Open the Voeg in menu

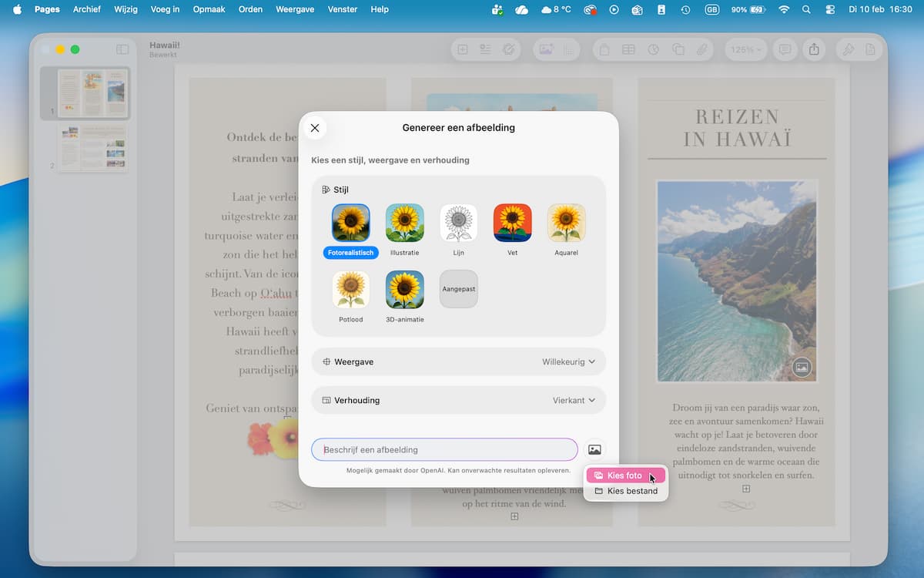(x=165, y=9)
